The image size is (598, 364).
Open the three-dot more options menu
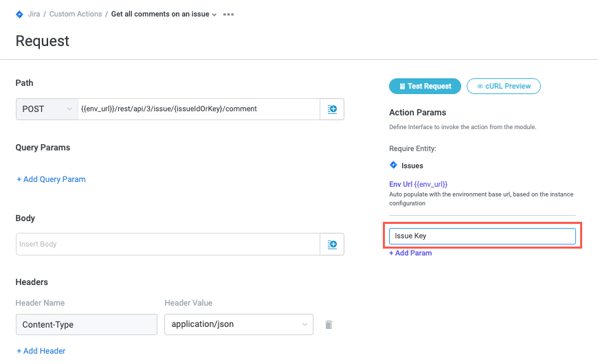tap(228, 14)
